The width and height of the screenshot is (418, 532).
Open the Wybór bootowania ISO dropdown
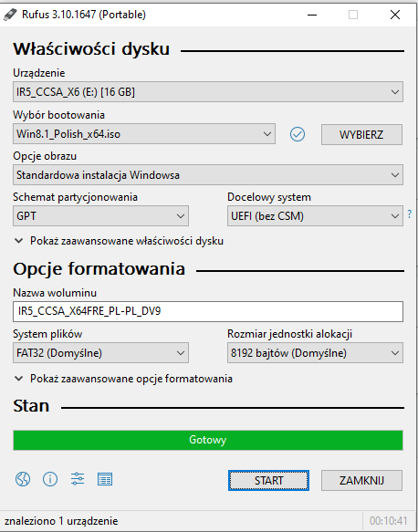pos(144,134)
